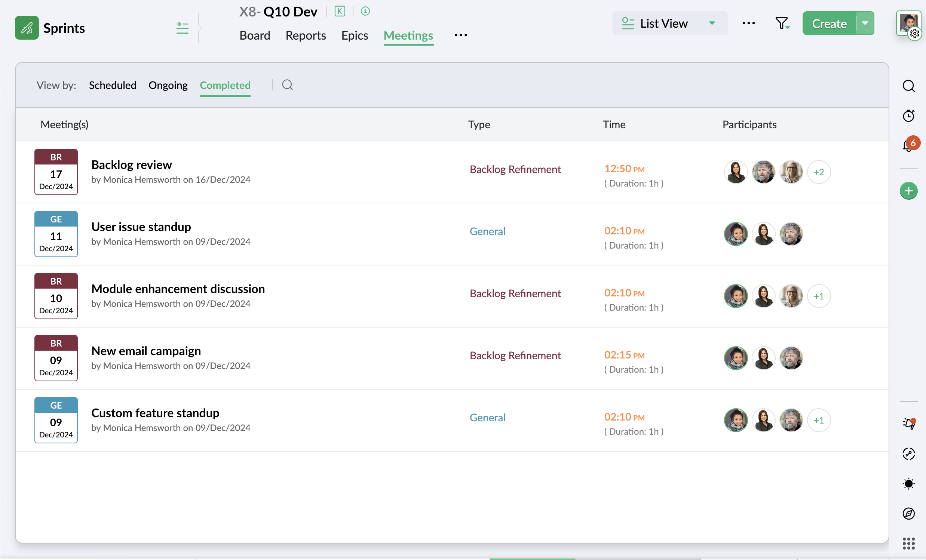The image size is (926, 560).
Task: Expand more tabs ellipsis beside Meetings
Action: point(461,35)
